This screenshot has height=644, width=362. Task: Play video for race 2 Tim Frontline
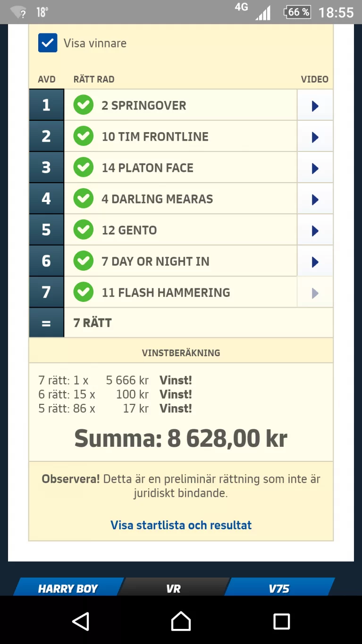[x=315, y=137]
